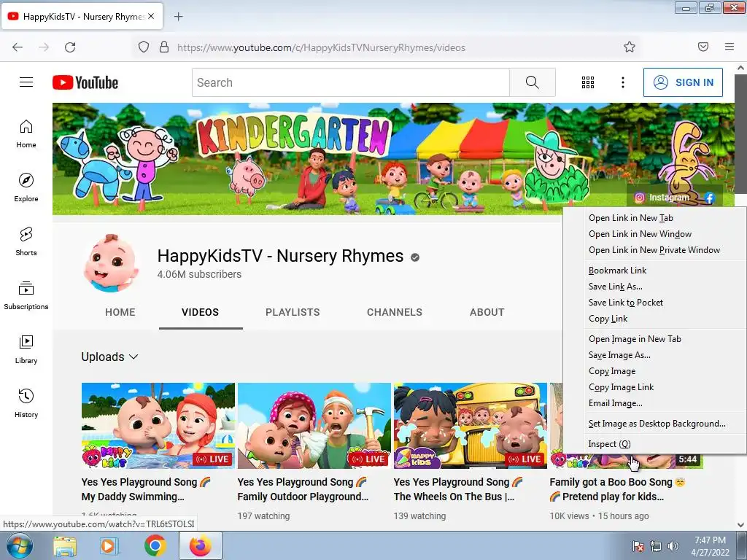Click the volume speaker tray icon

pyautogui.click(x=673, y=546)
